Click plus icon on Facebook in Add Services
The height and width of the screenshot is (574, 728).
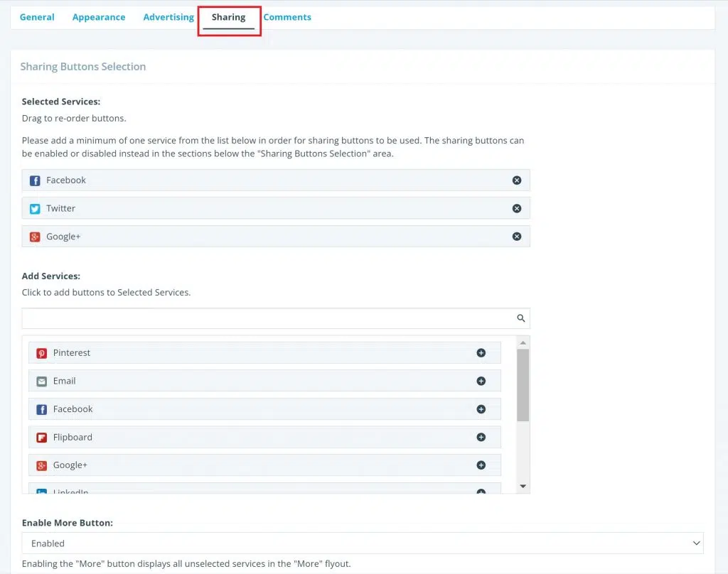pyautogui.click(x=481, y=409)
